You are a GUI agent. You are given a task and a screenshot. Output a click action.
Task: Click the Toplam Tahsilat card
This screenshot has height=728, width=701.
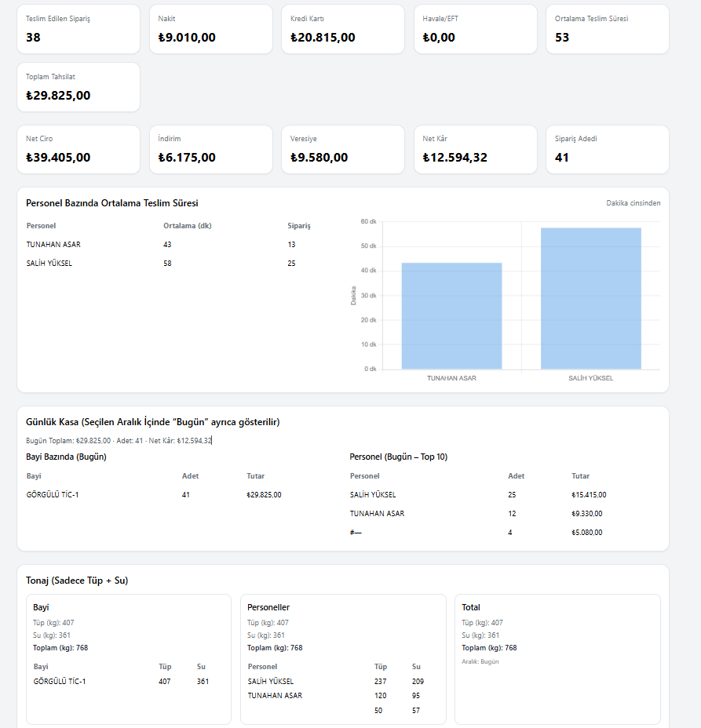click(78, 87)
